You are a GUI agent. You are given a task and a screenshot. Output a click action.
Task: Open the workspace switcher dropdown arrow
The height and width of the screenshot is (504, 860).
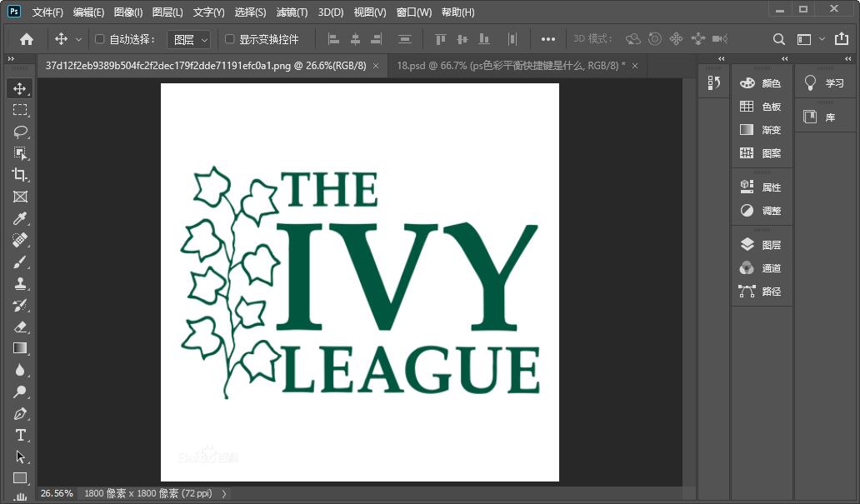(x=822, y=39)
